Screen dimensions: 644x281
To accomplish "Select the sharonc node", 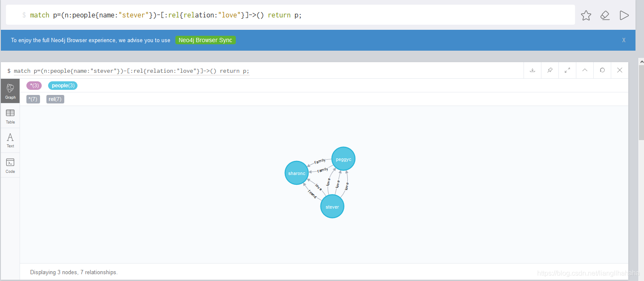I will point(297,173).
